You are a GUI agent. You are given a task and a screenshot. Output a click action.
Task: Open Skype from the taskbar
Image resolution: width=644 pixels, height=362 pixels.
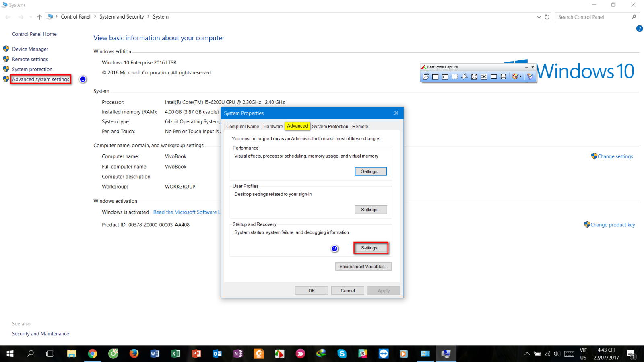(342, 354)
